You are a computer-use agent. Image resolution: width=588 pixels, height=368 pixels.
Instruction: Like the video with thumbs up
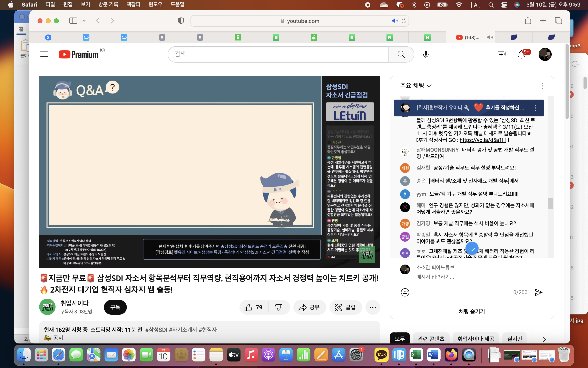253,307
